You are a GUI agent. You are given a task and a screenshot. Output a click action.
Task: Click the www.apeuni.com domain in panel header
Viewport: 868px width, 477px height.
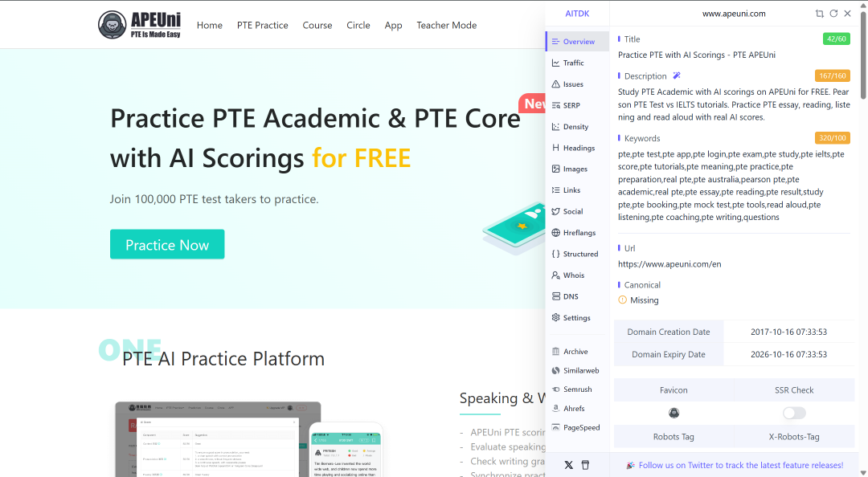point(734,14)
